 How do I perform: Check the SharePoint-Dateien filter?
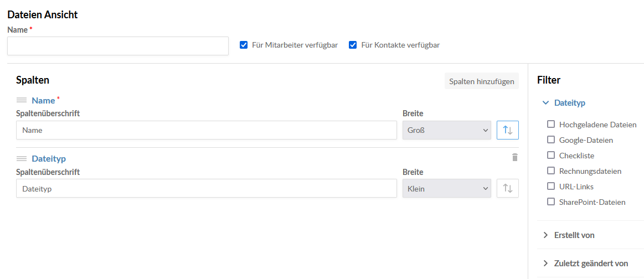[551, 202]
